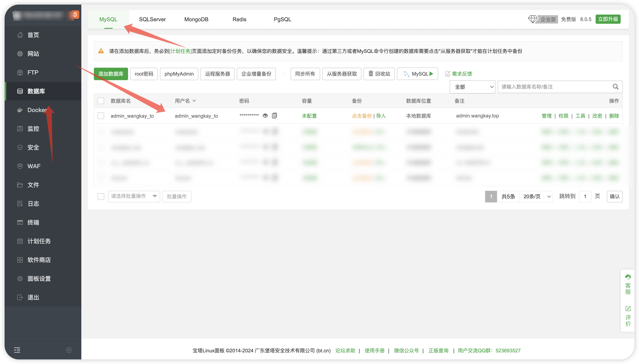Open sidebar settings gear icon
The width and height of the screenshot is (639, 364).
click(69, 350)
